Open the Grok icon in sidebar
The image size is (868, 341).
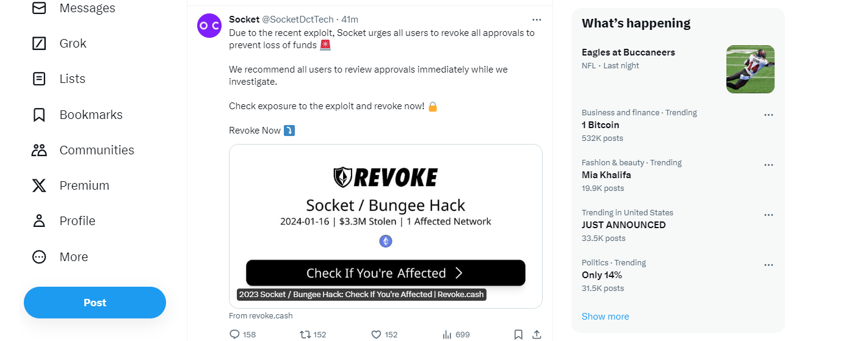pos(39,43)
